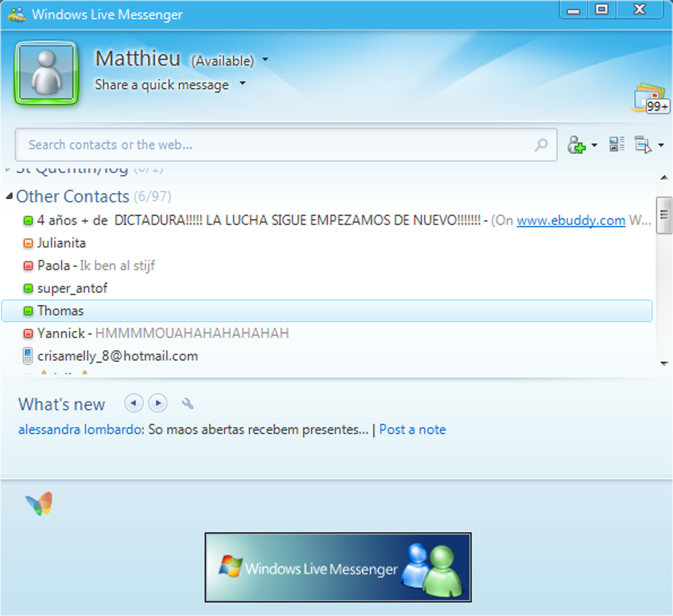Click the search magnifier icon
The width and height of the screenshot is (673, 616).
point(541,144)
